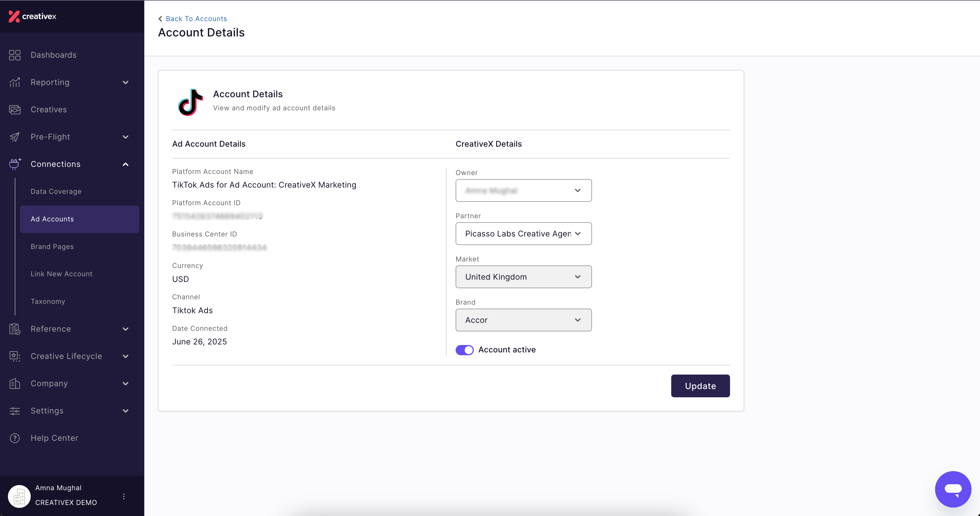Expand the Creative Lifecycle chevron
Screen dimensions: 980x516
click(x=126, y=356)
